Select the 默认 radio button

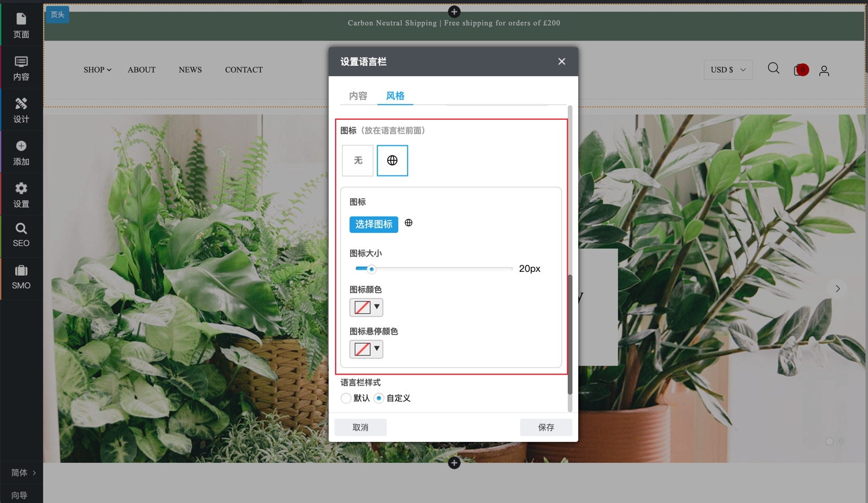coord(346,398)
